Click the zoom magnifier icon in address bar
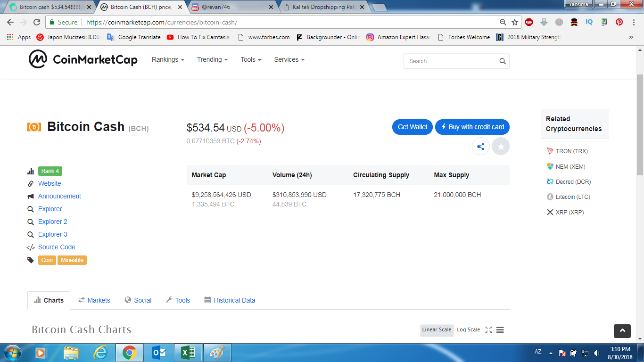The width and height of the screenshot is (644, 362). point(503,22)
